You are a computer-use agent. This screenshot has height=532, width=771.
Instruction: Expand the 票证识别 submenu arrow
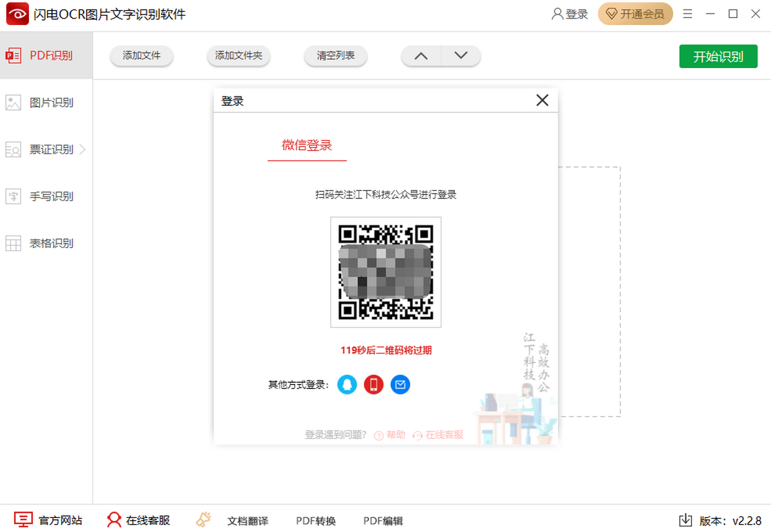(x=82, y=150)
